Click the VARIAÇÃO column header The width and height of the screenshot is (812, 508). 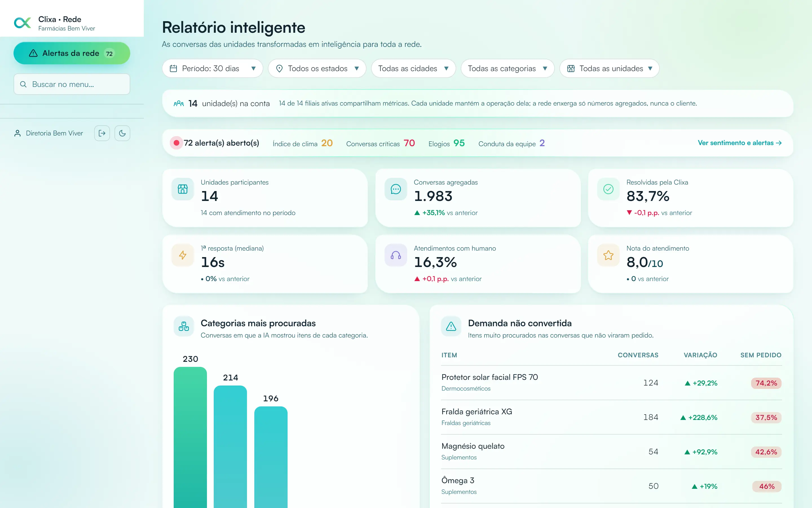(x=700, y=355)
